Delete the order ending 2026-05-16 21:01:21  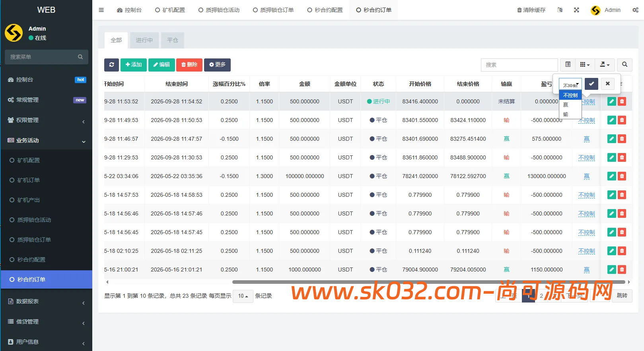[x=622, y=270]
